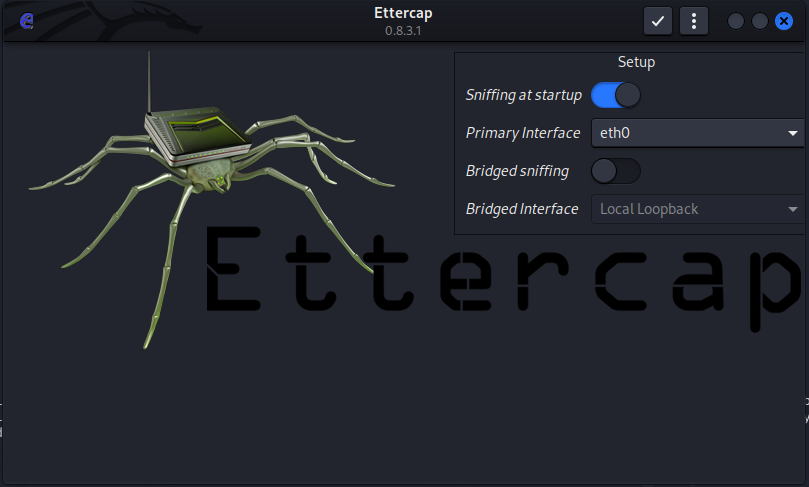809x487 pixels.
Task: Click the Bridged sniffing label
Action: click(517, 171)
